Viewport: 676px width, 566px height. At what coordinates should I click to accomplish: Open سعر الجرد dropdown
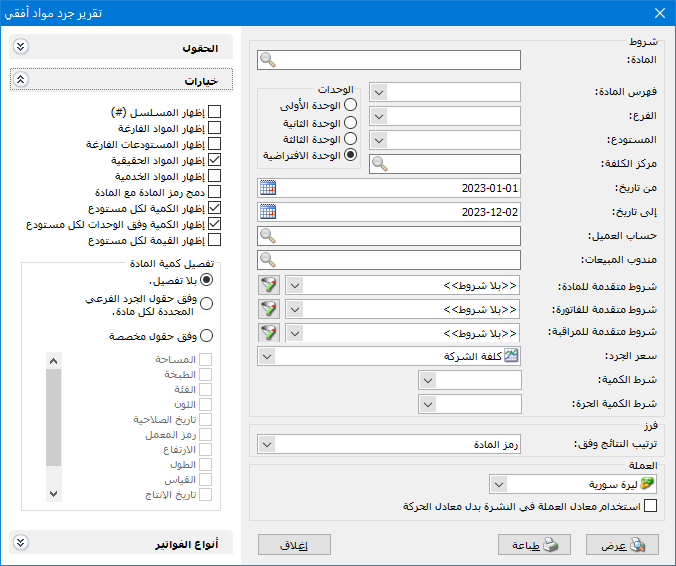267,356
